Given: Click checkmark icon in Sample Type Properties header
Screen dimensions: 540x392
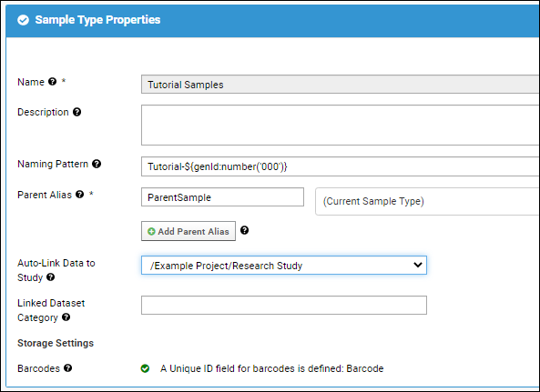Looking at the screenshot, I should [x=23, y=20].
